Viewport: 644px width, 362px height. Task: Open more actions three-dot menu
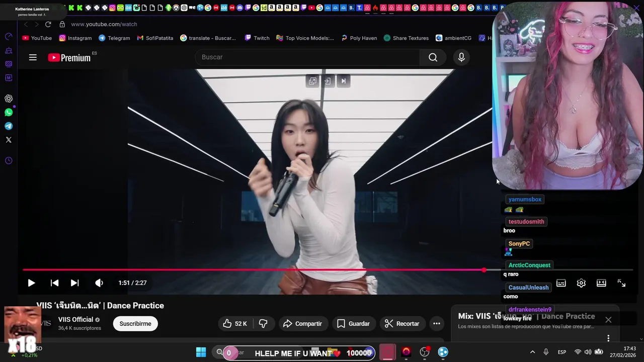(437, 324)
